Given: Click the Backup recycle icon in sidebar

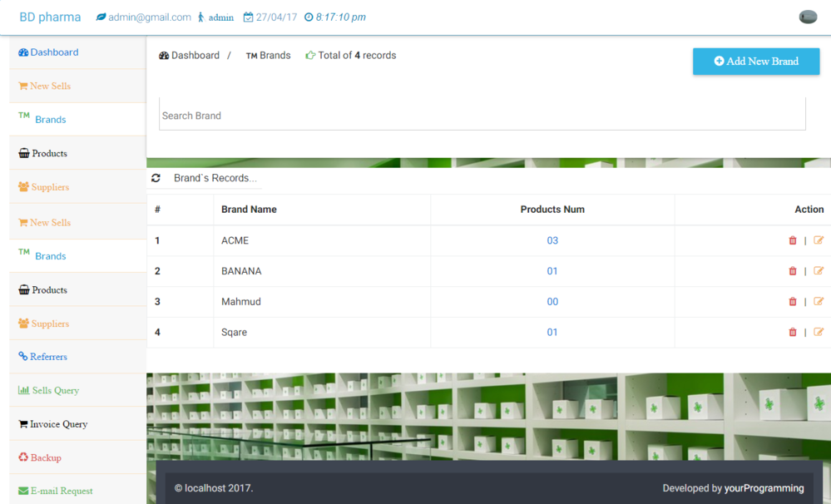Looking at the screenshot, I should (x=23, y=457).
